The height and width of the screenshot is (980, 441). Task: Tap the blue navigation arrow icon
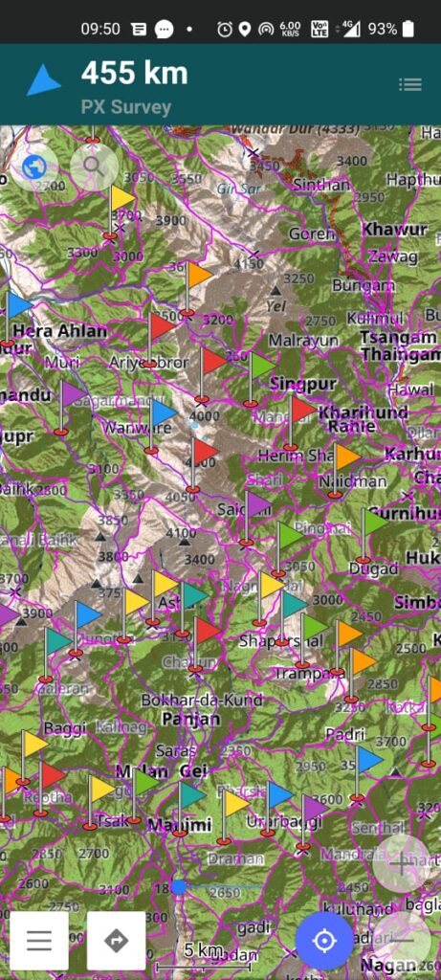coord(44,80)
